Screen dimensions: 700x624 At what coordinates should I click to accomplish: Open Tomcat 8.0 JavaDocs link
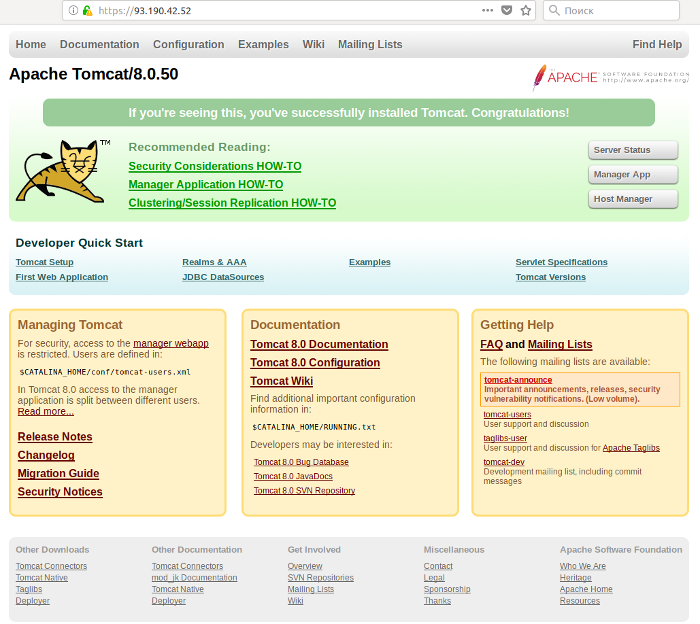coord(293,476)
